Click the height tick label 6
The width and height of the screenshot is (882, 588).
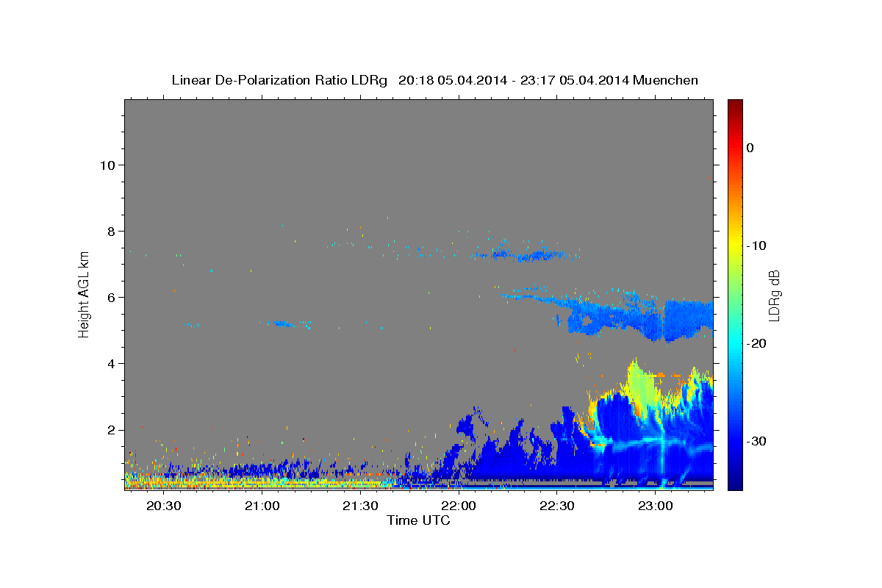pyautogui.click(x=111, y=298)
